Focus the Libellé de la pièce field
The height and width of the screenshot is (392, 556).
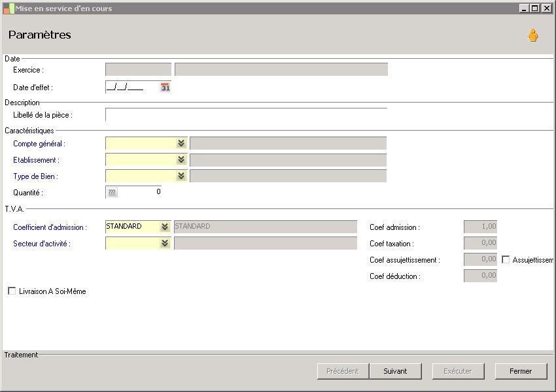(x=246, y=114)
